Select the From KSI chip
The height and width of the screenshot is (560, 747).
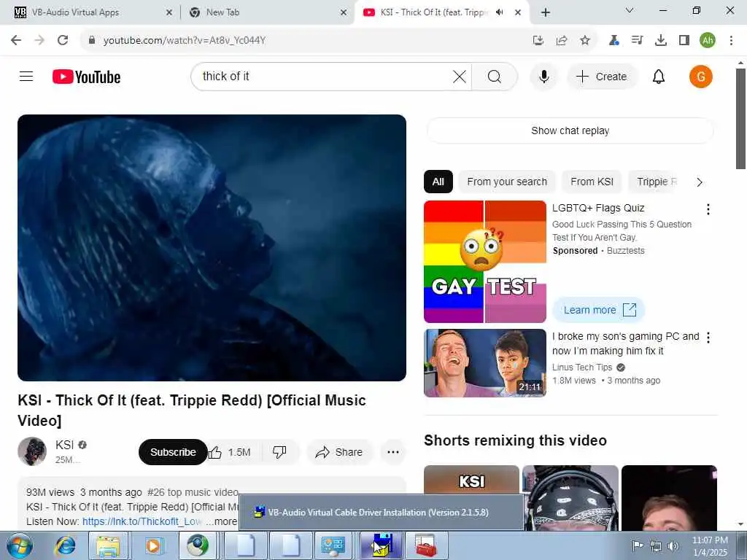pyautogui.click(x=592, y=182)
